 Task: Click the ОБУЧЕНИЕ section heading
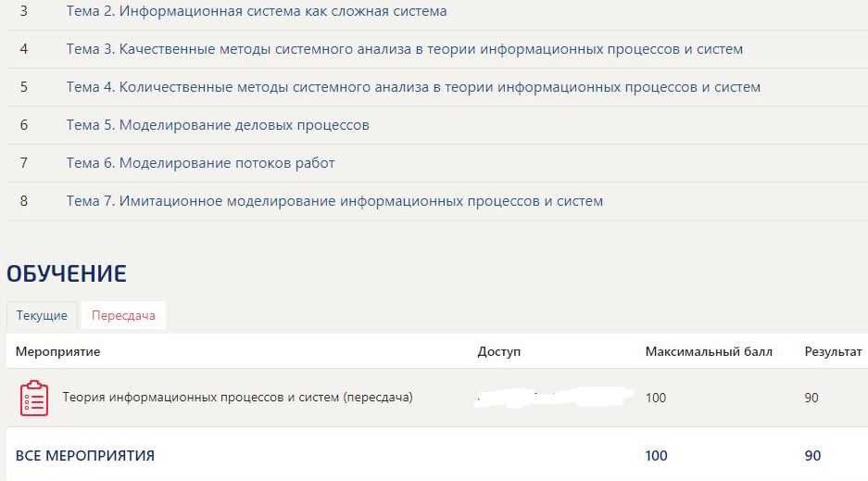coord(67,273)
